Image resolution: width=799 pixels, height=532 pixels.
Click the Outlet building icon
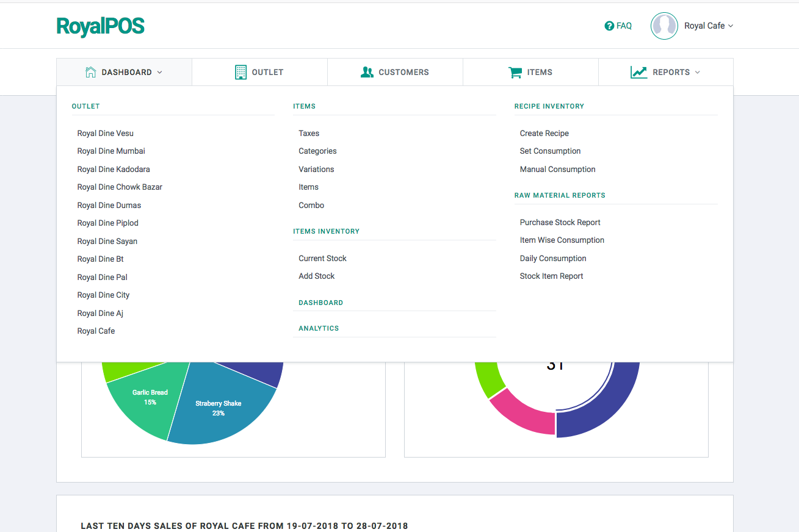coord(240,71)
